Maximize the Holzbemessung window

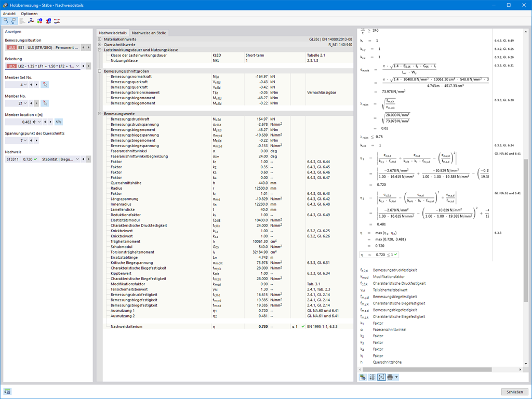tap(509, 5)
